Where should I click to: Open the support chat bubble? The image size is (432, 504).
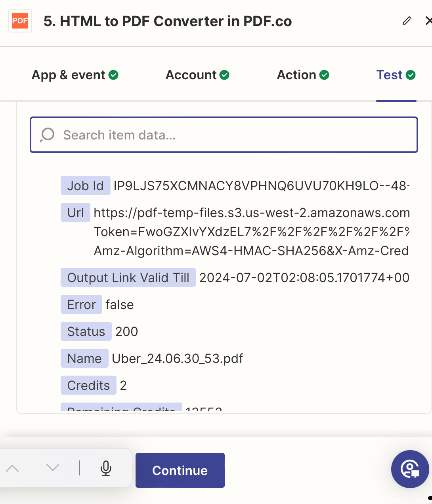click(x=410, y=469)
